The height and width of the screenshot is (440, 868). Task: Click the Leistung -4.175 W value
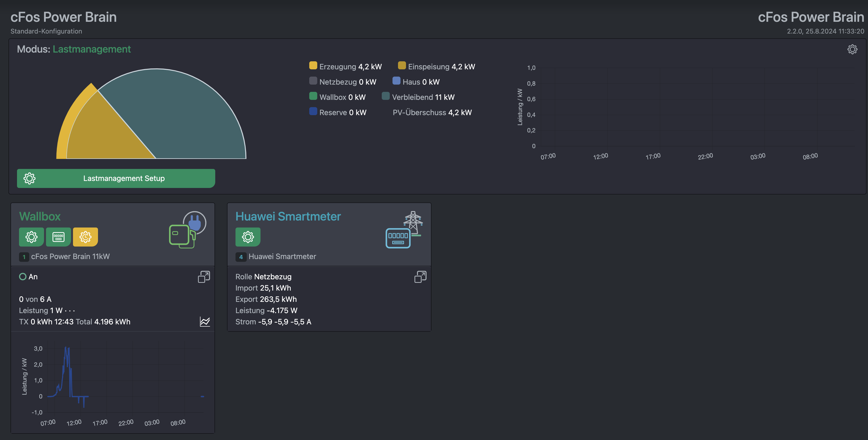click(266, 310)
